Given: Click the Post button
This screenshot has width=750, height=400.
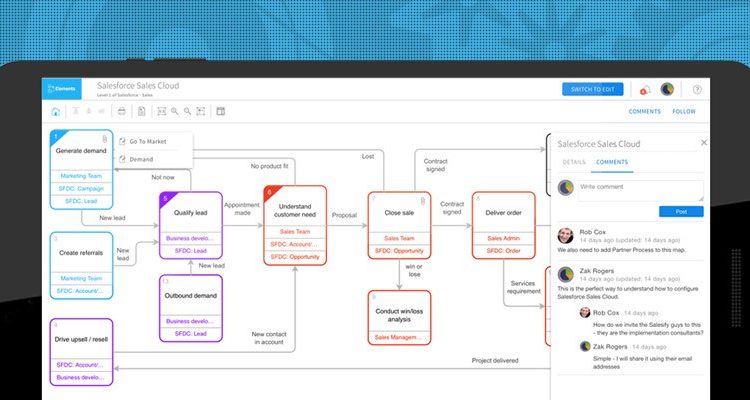Looking at the screenshot, I should (680, 211).
